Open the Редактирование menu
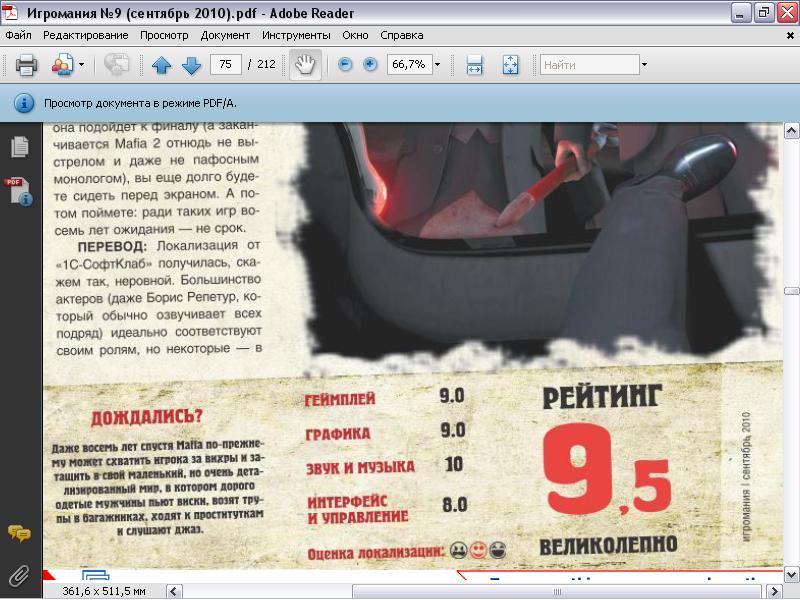This screenshot has width=800, height=600. (x=86, y=35)
